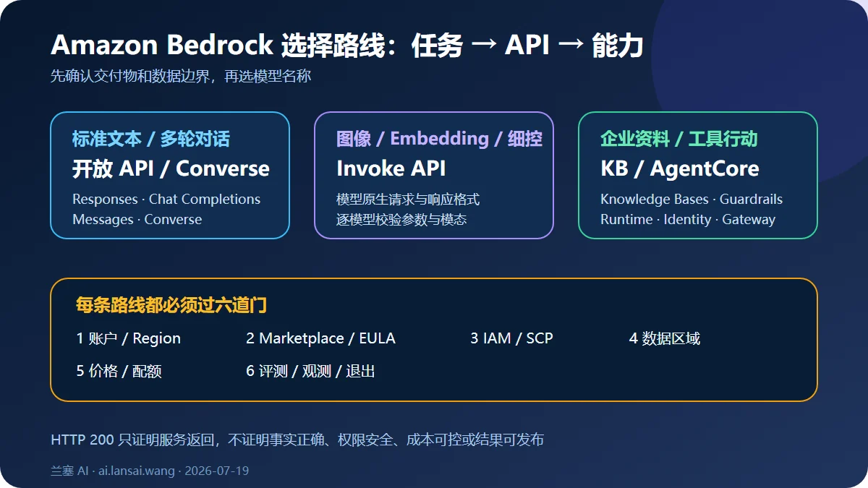Viewport: 868px width, 488px height.
Task: Click the footer '兰塞 AI · ai.lansai.wang · 2026-07-19'
Action: click(x=150, y=471)
